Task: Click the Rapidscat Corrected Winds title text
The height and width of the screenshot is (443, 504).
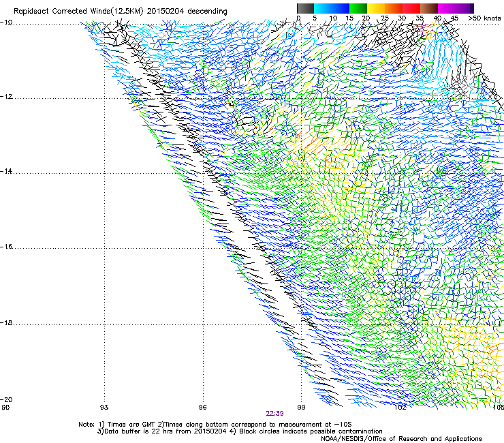Action: [121, 12]
